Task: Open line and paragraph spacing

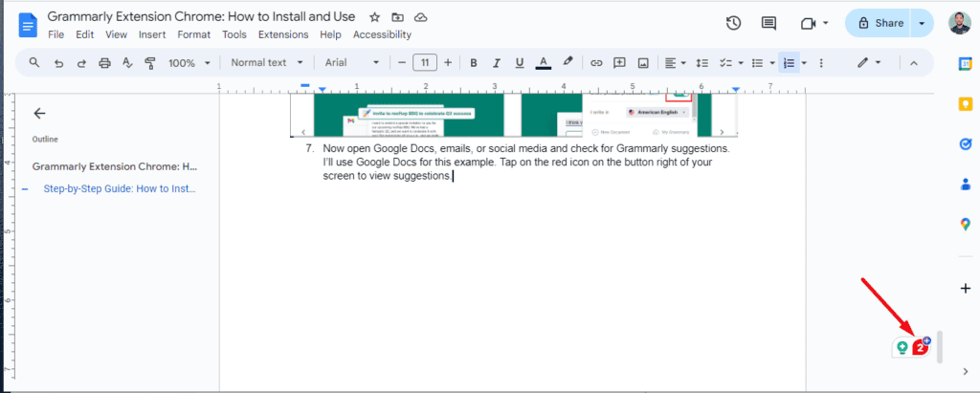Action: 702,62
